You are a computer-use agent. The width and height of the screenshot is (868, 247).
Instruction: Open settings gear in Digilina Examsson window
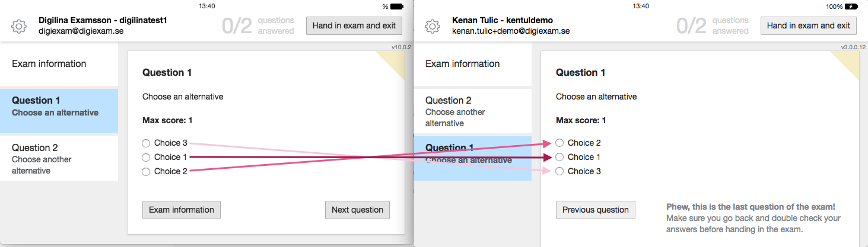coord(19,26)
